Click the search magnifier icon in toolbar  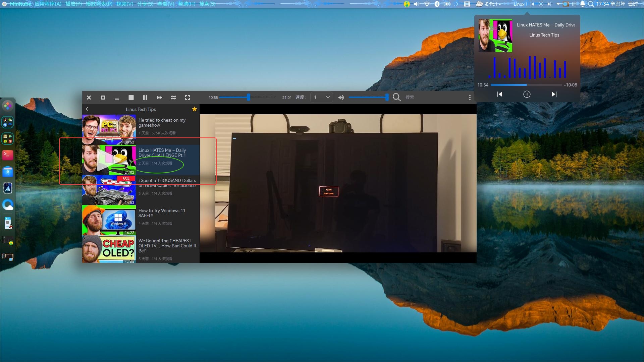tap(396, 97)
